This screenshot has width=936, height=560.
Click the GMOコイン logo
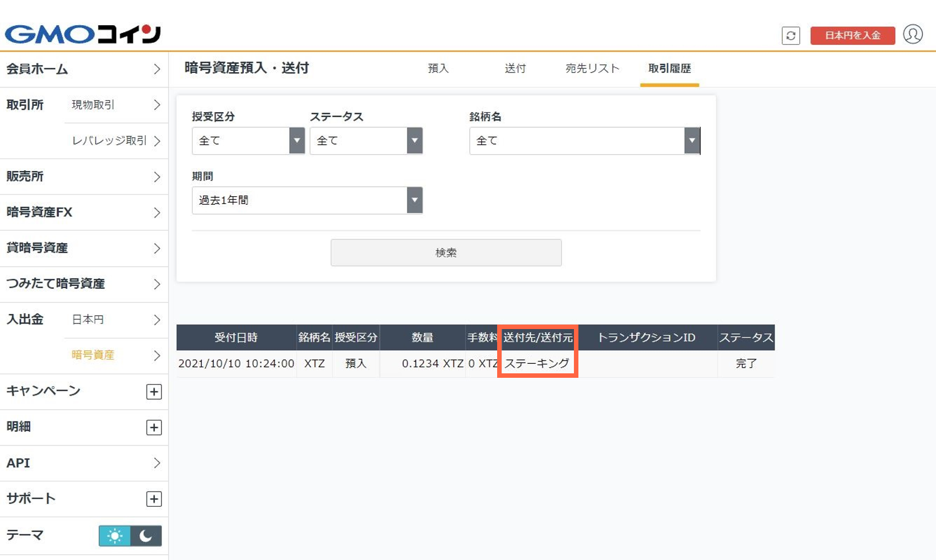[82, 34]
